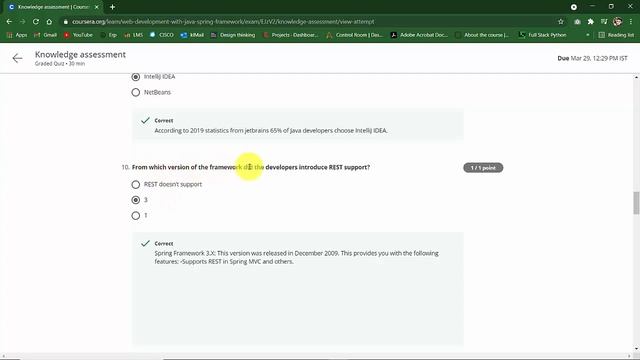Open the Adobe Acrobat Doc bookmark

(419, 35)
